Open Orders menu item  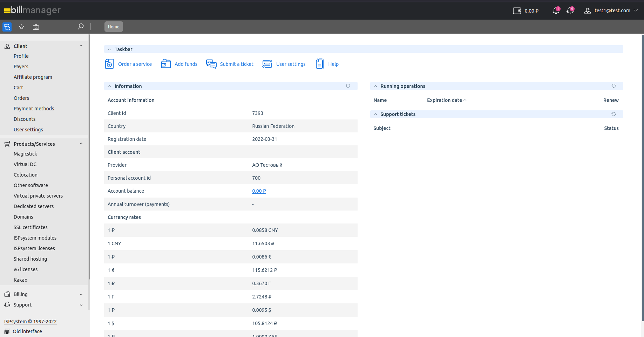click(x=21, y=98)
